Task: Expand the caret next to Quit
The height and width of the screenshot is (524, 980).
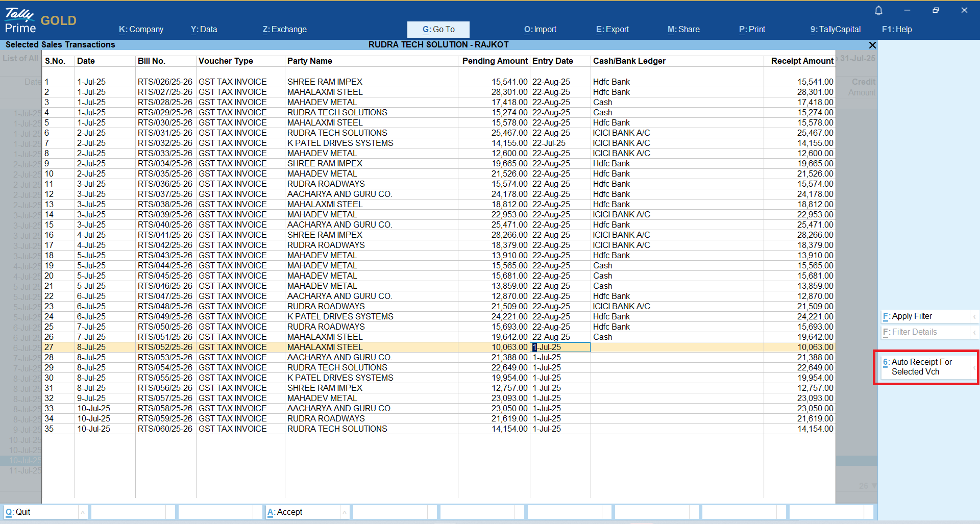Action: click(x=83, y=512)
